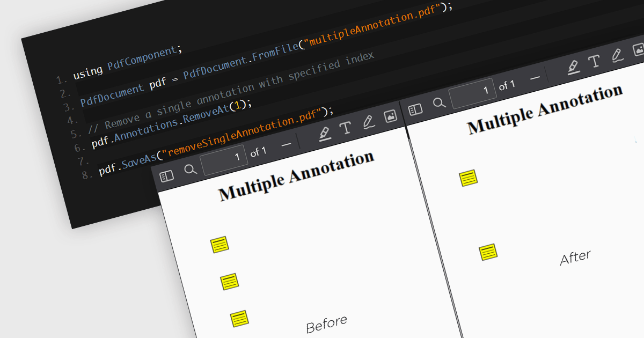The height and width of the screenshot is (338, 644).
Task: Toggle the sidebar in the Before PDF viewer
Action: coord(167,176)
